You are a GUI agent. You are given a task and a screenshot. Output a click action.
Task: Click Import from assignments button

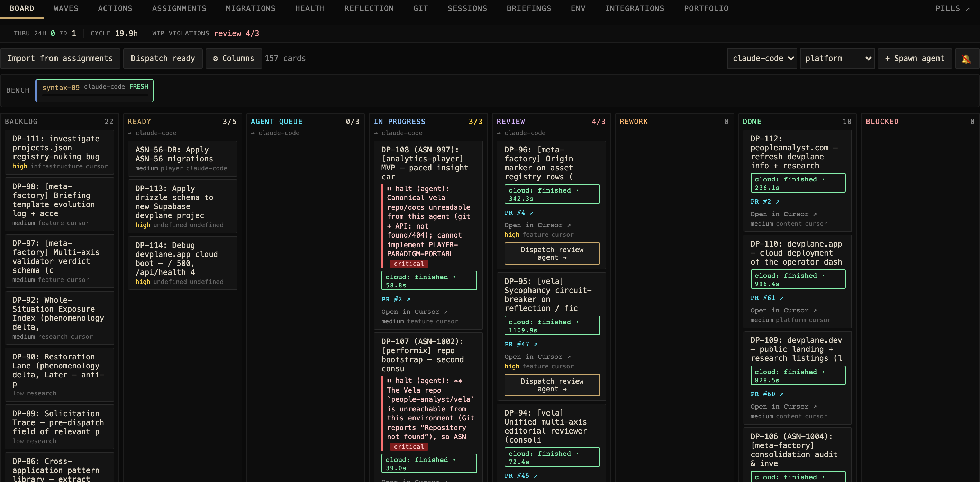[x=60, y=59]
